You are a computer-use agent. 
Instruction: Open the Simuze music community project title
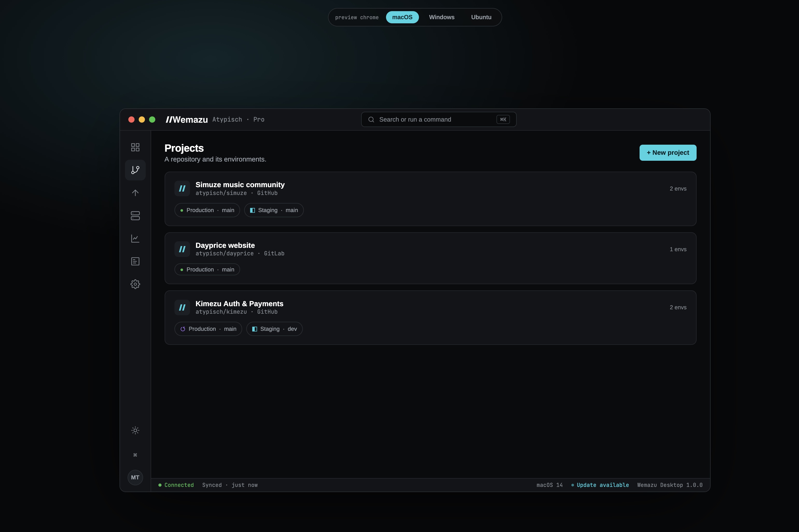(x=240, y=185)
